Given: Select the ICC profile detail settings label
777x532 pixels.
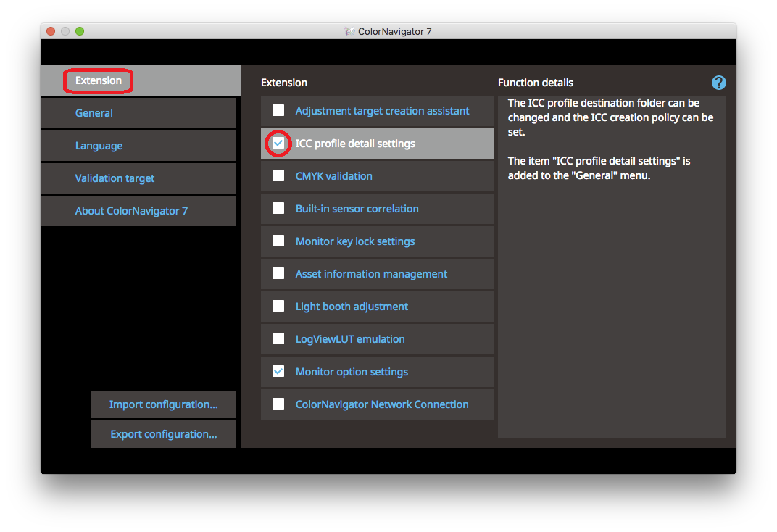Looking at the screenshot, I should 355,144.
